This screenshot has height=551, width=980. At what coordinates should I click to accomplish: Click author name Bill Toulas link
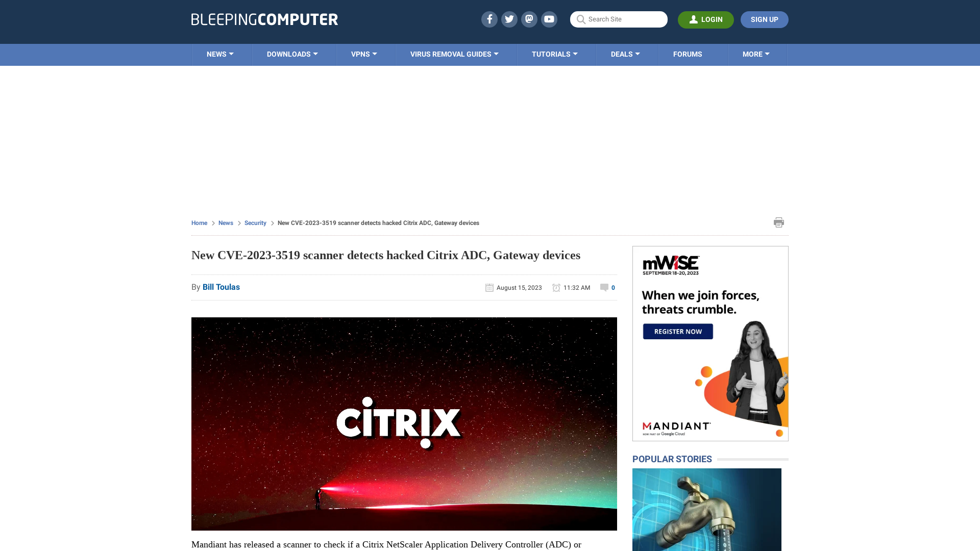[221, 287]
